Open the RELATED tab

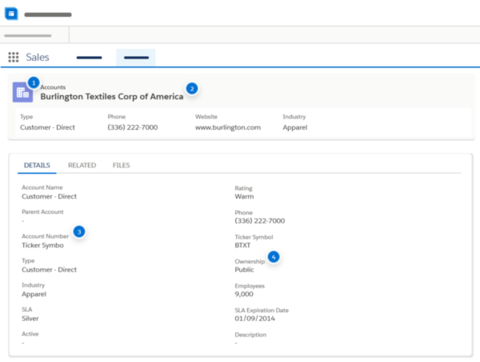coord(82,165)
